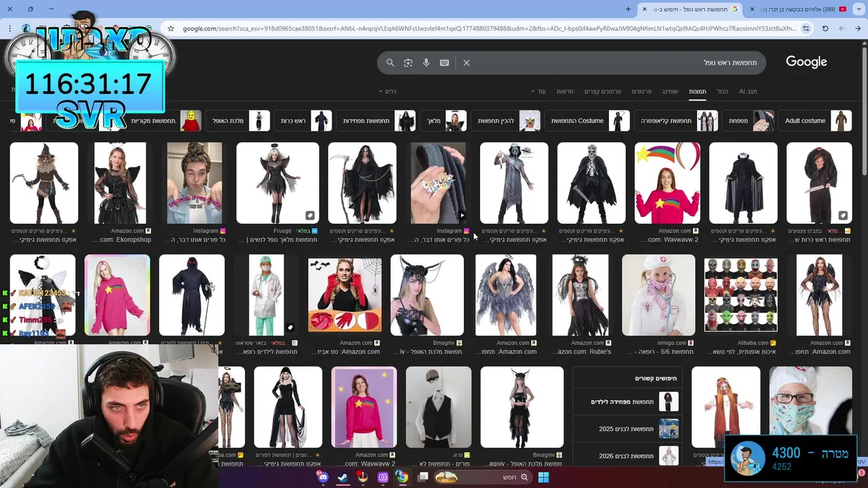Open site information icon in address bar
This screenshot has width=868, height=488.
[806, 28]
